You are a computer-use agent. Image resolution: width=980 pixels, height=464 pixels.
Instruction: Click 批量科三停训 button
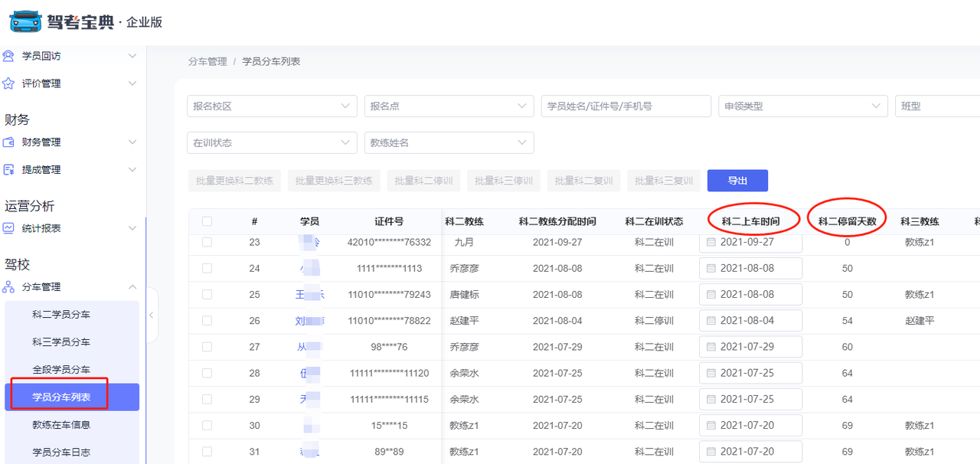[x=504, y=181]
